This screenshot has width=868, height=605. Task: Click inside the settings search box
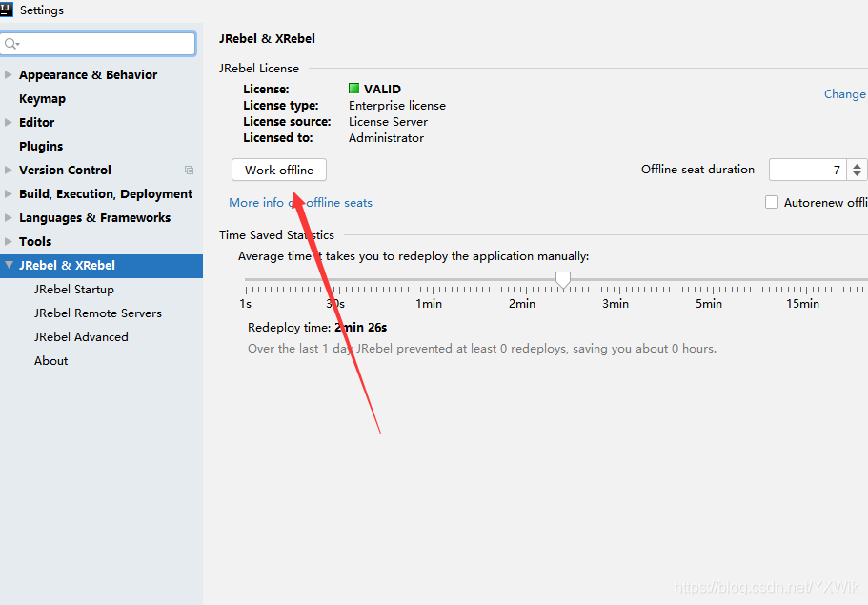(x=98, y=44)
